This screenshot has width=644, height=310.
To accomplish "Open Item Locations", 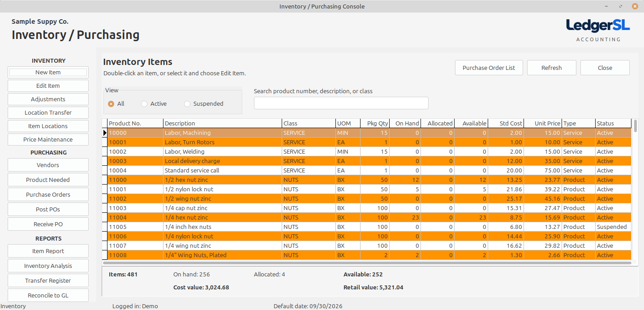I will coord(48,126).
